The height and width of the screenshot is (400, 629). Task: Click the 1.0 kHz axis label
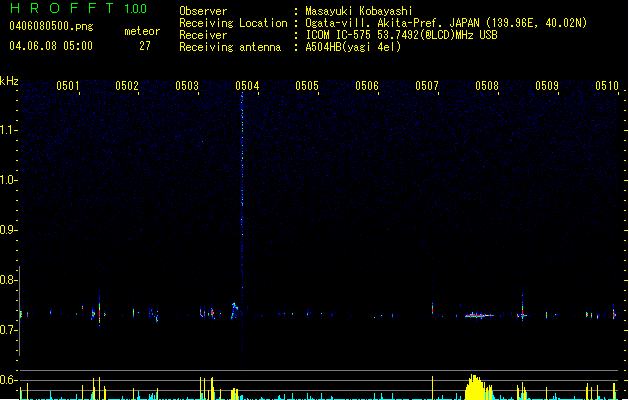tap(8, 180)
